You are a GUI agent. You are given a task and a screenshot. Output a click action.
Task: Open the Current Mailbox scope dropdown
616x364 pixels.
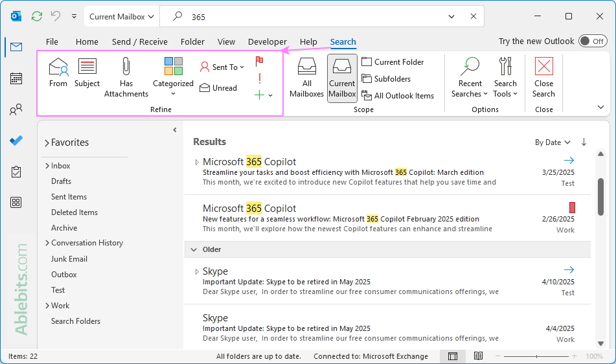pyautogui.click(x=122, y=16)
